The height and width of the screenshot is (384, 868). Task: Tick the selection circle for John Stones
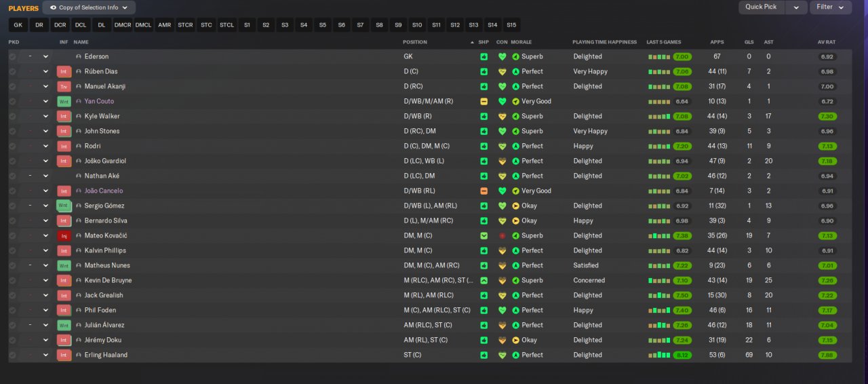12,131
